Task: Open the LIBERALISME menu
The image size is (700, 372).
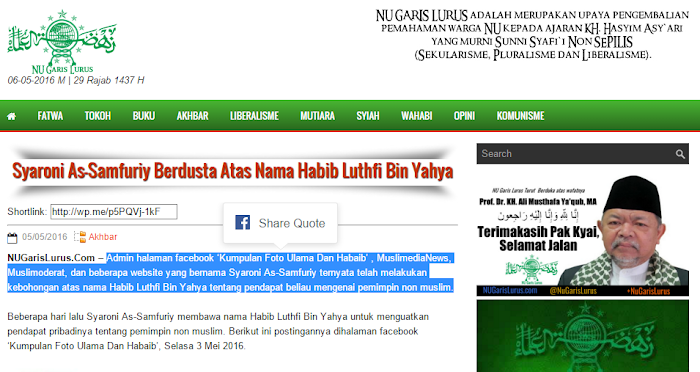Action: click(254, 116)
